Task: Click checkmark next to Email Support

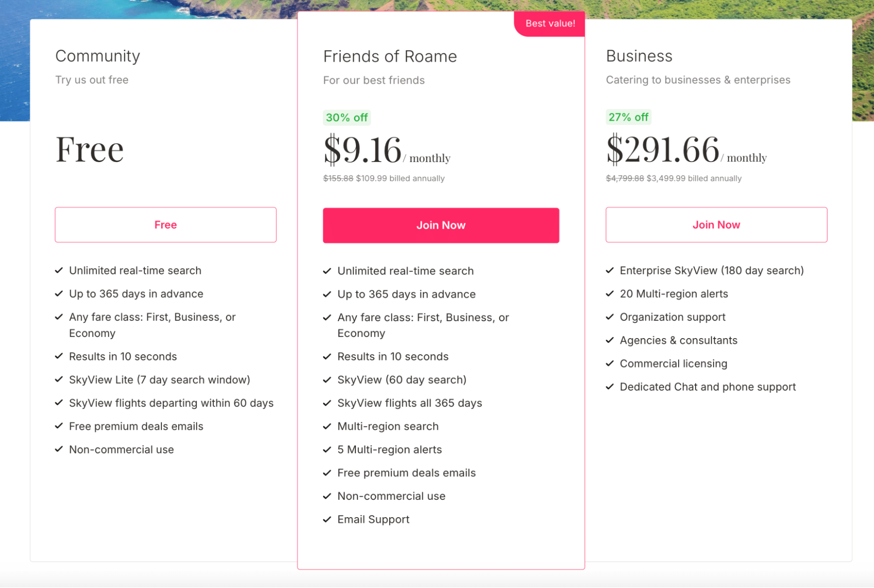Action: click(327, 519)
